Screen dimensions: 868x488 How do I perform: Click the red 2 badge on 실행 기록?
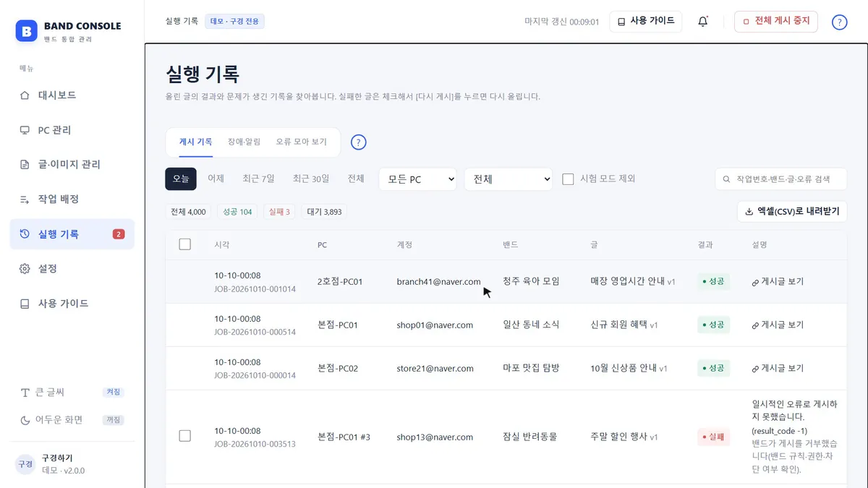tap(119, 234)
